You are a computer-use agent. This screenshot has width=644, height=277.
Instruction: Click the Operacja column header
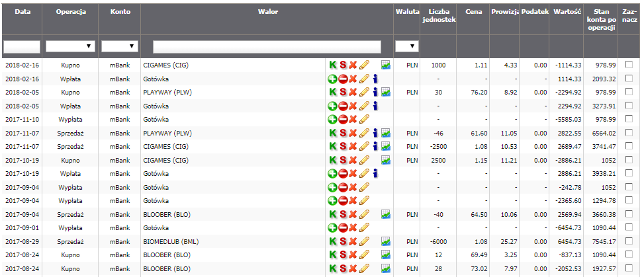tap(71, 12)
